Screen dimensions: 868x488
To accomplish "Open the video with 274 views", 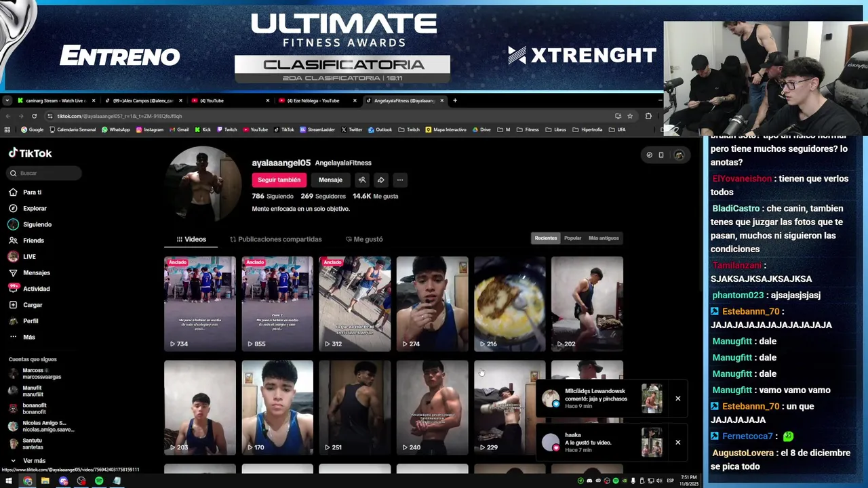I will 433,304.
